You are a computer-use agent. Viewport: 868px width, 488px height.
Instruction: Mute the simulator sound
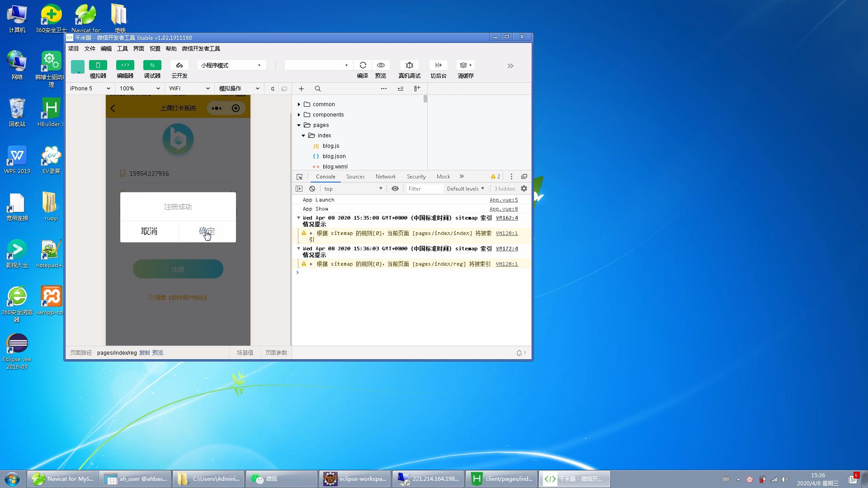(273, 89)
